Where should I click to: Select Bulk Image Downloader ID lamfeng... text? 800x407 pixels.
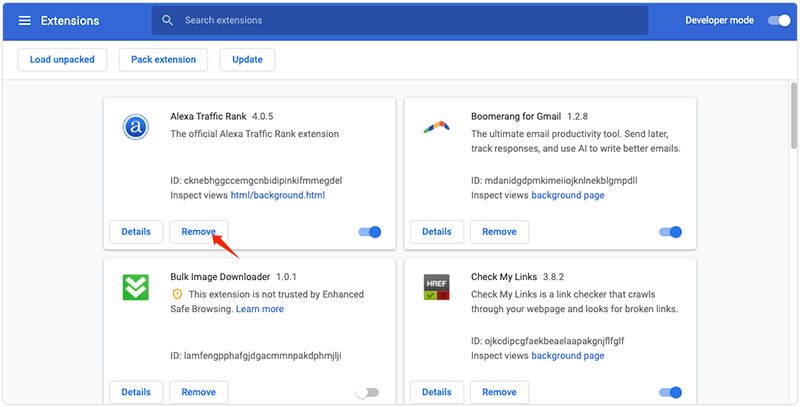click(256, 355)
